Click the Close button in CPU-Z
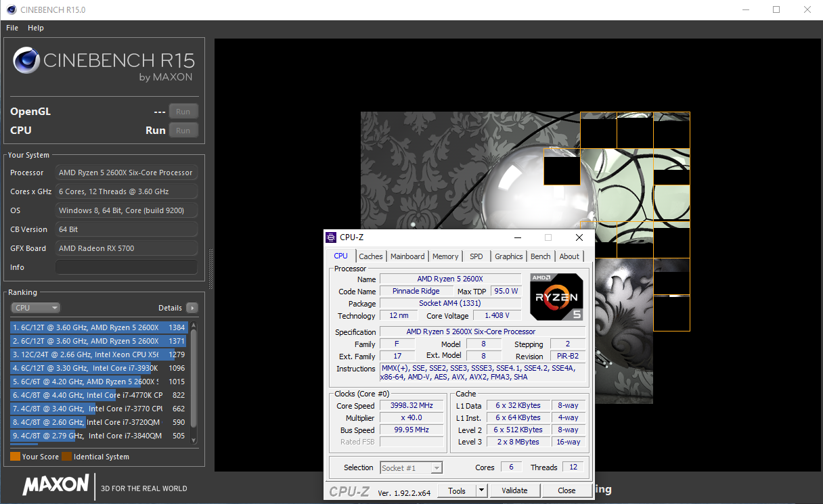The image size is (823, 504). click(566, 490)
